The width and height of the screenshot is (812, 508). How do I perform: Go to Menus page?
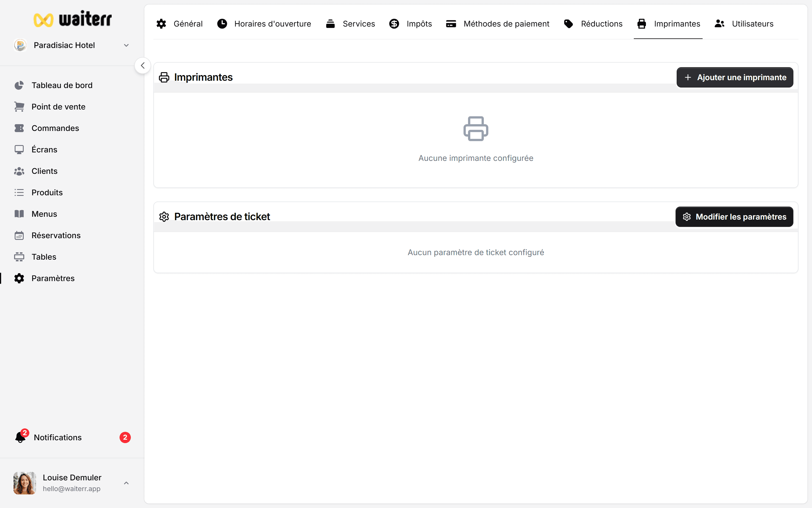tap(44, 214)
